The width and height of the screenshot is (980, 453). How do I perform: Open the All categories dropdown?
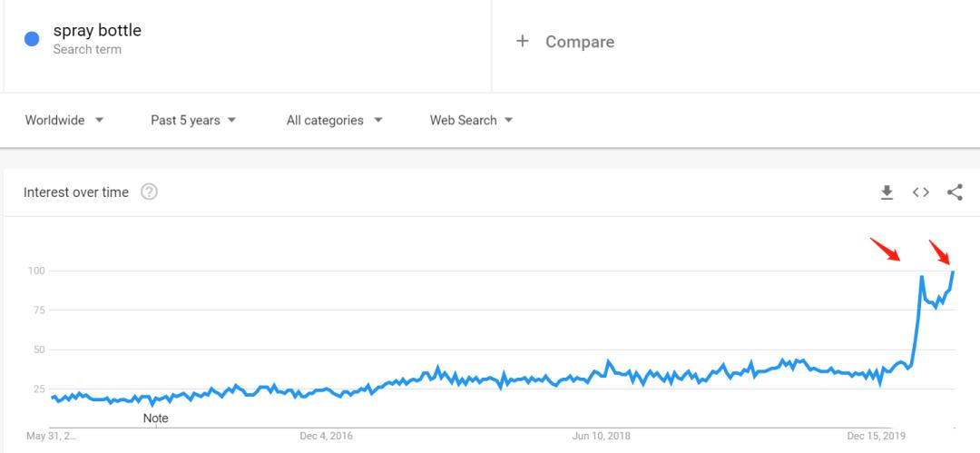[334, 120]
